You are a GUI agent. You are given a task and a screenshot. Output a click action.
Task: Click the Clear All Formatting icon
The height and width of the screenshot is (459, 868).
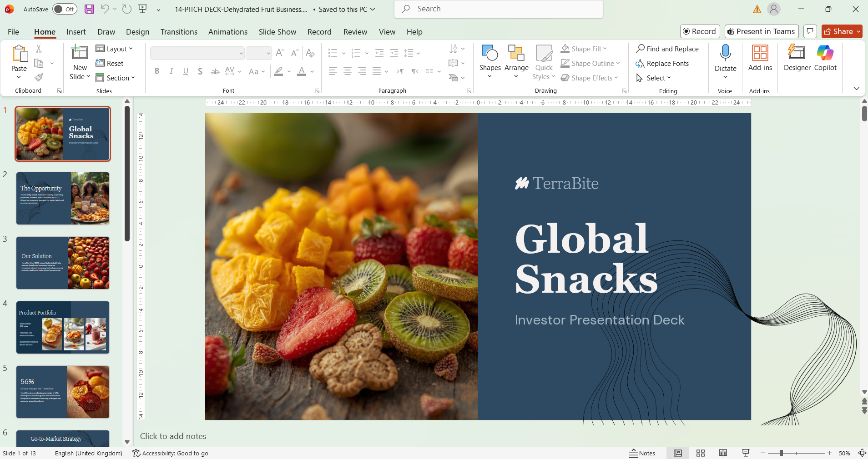310,53
